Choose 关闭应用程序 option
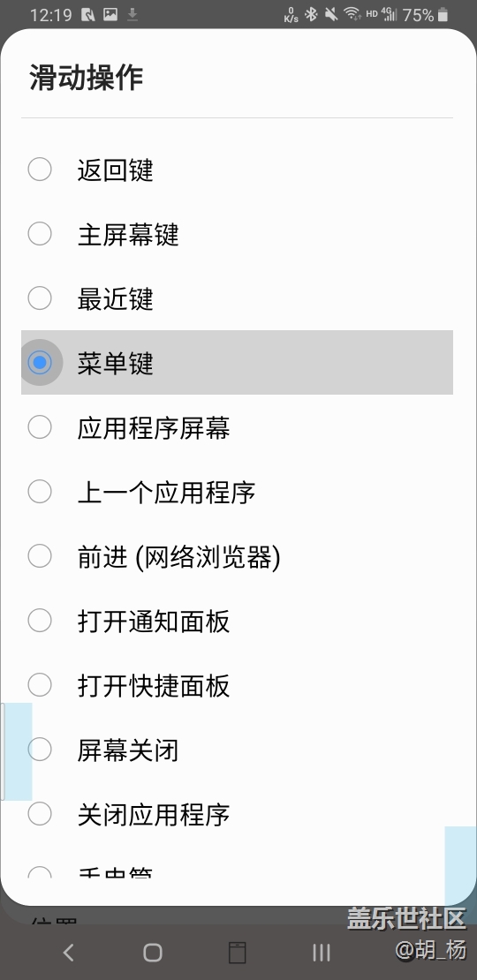 (237, 814)
